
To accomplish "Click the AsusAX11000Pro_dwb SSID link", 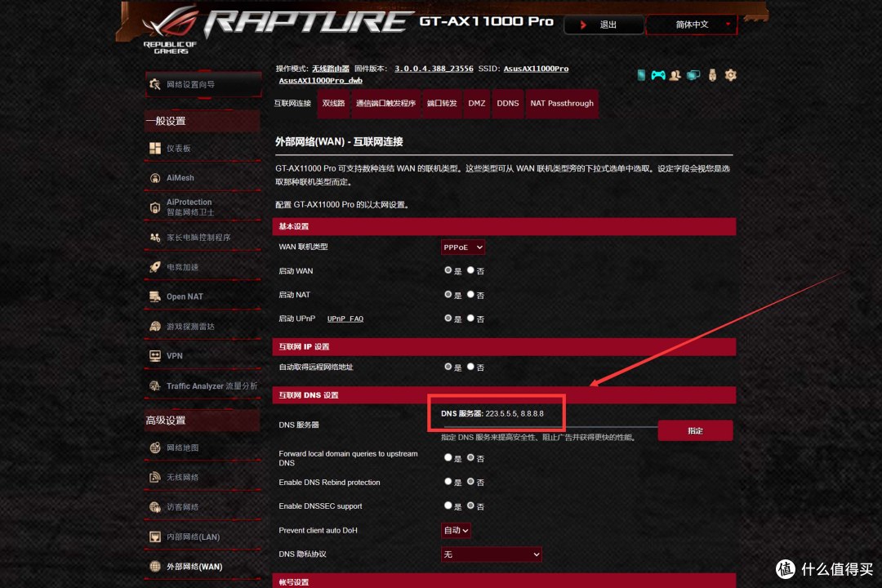I will click(321, 81).
